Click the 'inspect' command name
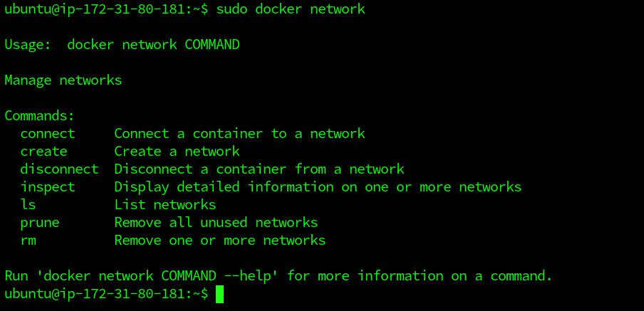This screenshot has width=644, height=311. click(48, 187)
